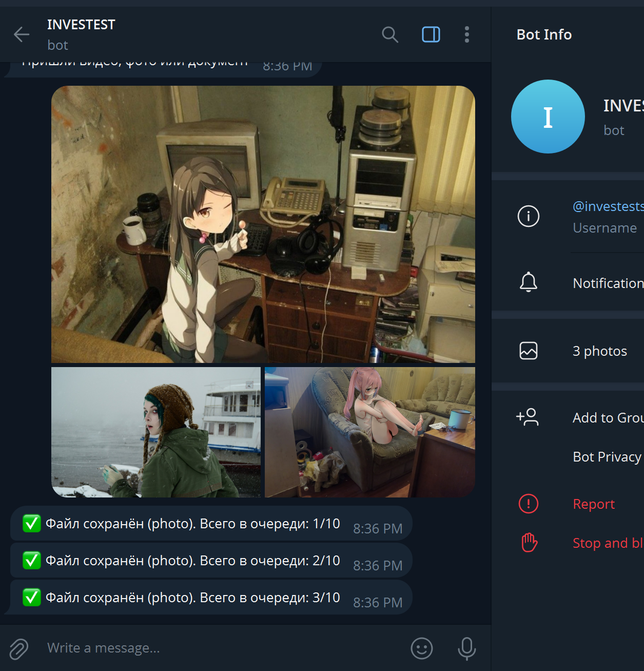Click the add-user icon for groups
644x671 pixels.
pyautogui.click(x=528, y=417)
